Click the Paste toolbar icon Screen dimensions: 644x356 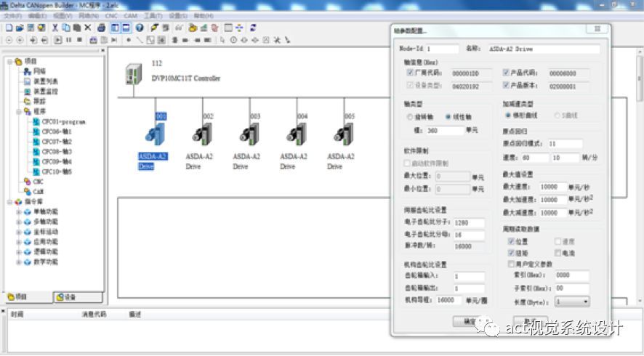point(77,28)
